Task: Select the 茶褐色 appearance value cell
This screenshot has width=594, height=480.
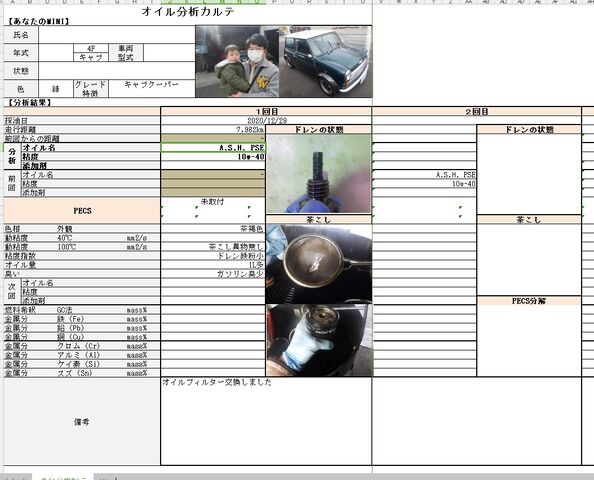Action: point(213,228)
